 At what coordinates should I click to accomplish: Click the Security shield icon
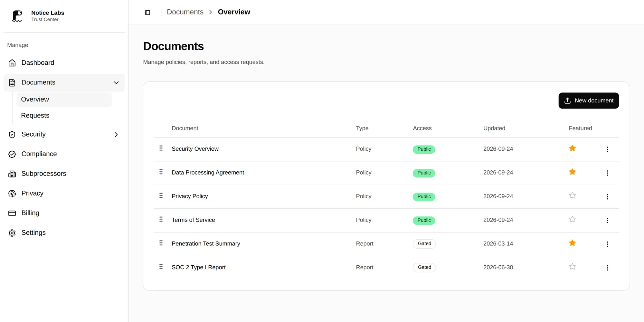point(12,135)
